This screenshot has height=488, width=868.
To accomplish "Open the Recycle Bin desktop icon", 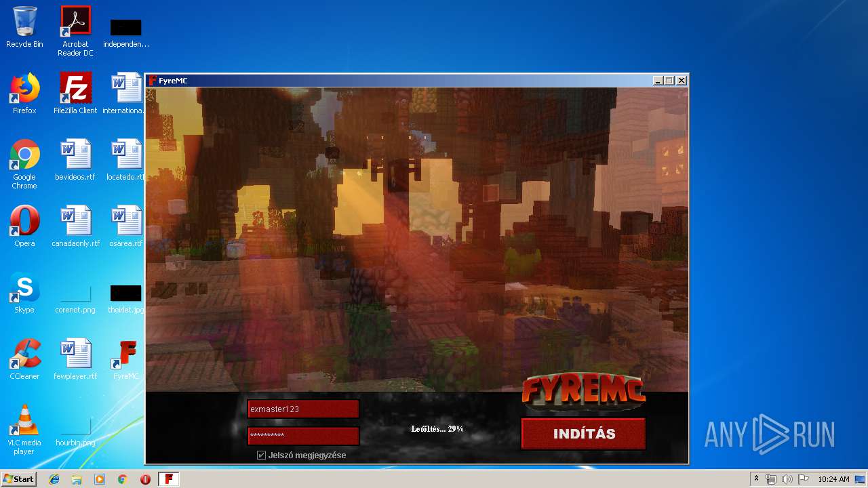I will (x=24, y=27).
